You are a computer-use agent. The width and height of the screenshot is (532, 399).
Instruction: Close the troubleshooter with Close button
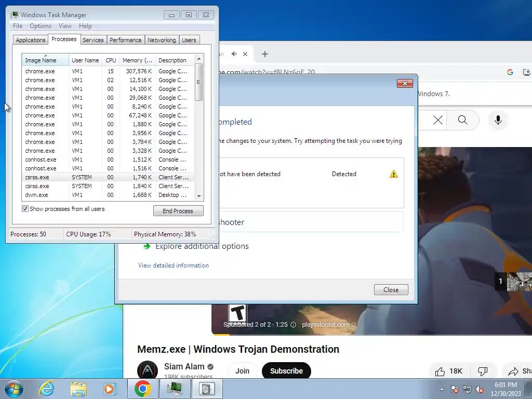point(391,290)
